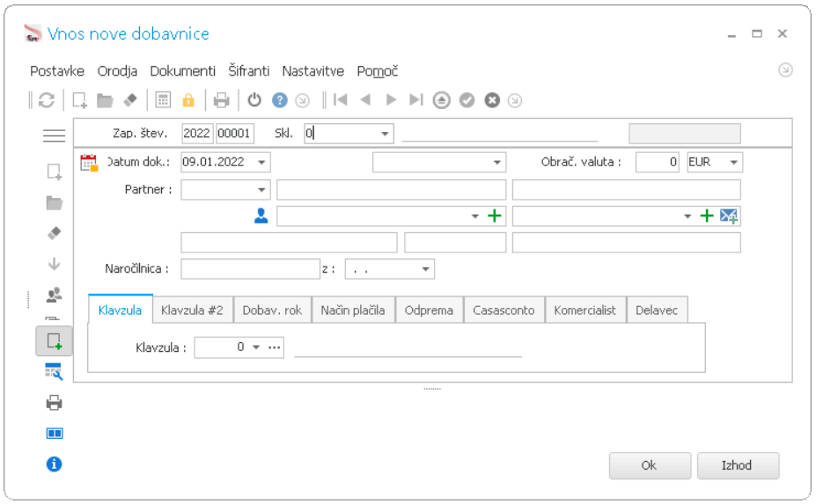The height and width of the screenshot is (504, 816).
Task: Switch to the Casasconto tab
Action: [x=504, y=310]
